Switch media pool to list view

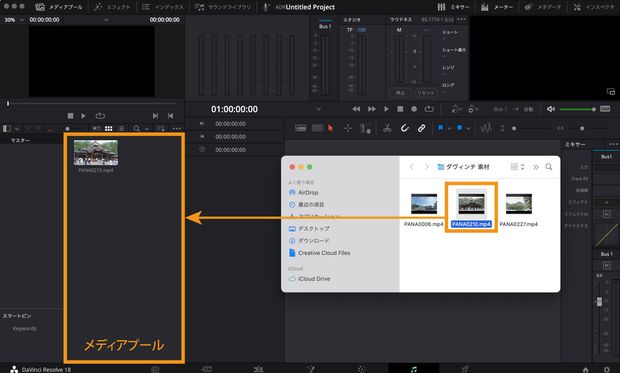pos(121,129)
